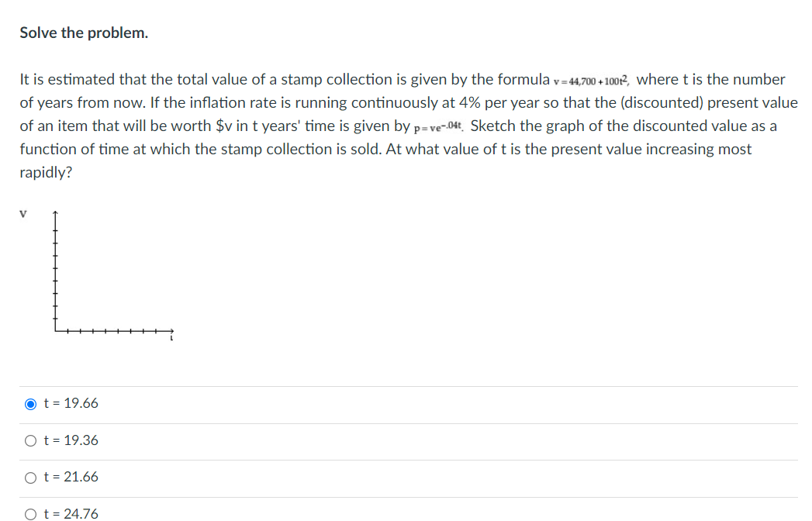Click the vertical axis labeled V
Viewport: 812px width, 521px height.
(x=55, y=271)
